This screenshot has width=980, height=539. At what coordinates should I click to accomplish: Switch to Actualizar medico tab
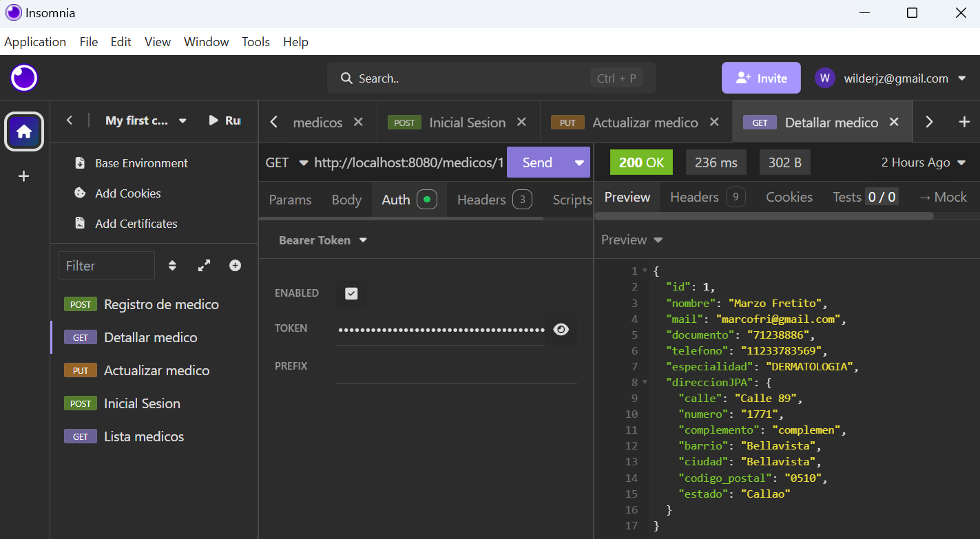coord(636,123)
